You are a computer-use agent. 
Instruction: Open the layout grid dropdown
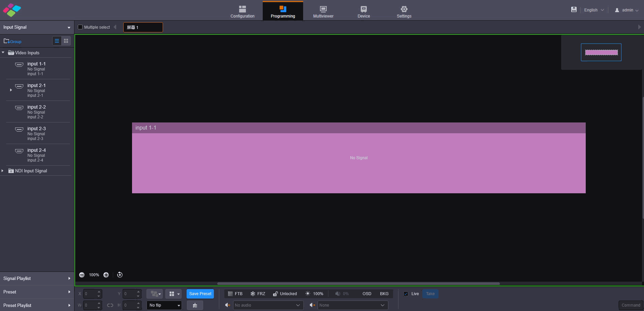[x=173, y=294]
